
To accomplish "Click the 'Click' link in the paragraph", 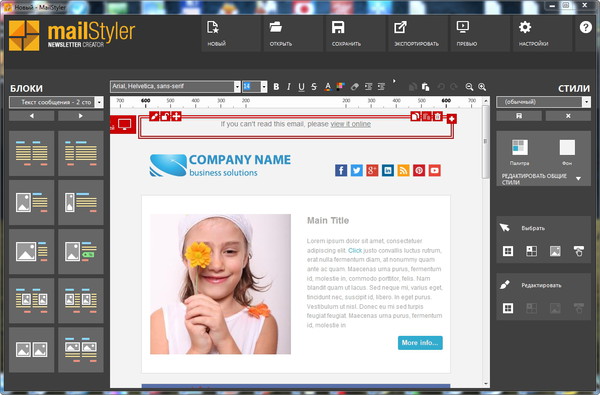I will point(355,250).
